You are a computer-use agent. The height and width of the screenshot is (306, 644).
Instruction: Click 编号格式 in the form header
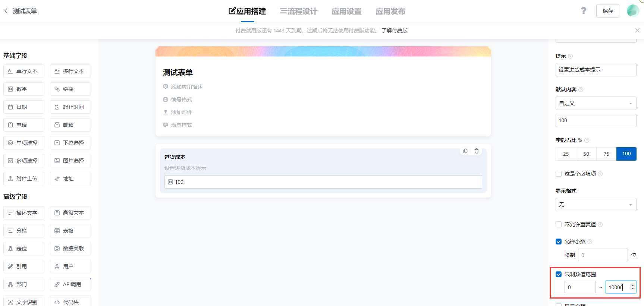point(178,100)
